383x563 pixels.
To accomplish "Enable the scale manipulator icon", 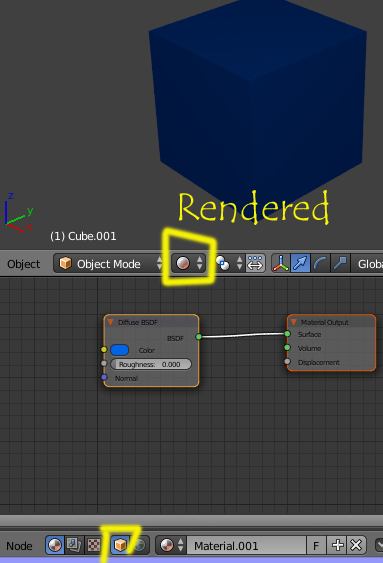I will (340, 264).
